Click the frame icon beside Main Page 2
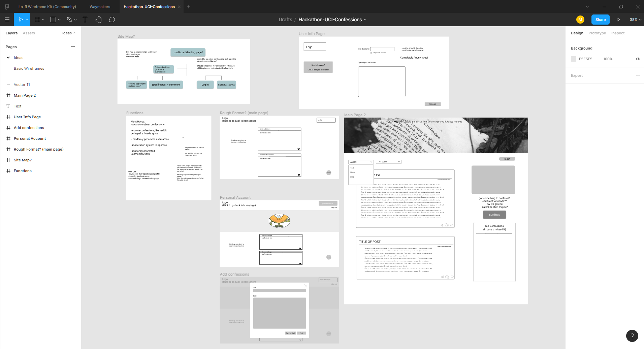 (x=8, y=95)
